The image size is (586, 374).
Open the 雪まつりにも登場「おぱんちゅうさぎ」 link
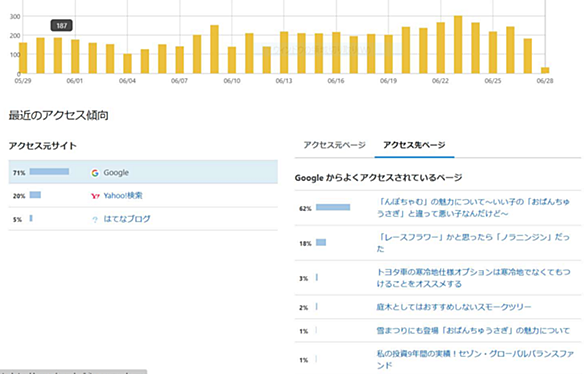pyautogui.click(x=473, y=330)
